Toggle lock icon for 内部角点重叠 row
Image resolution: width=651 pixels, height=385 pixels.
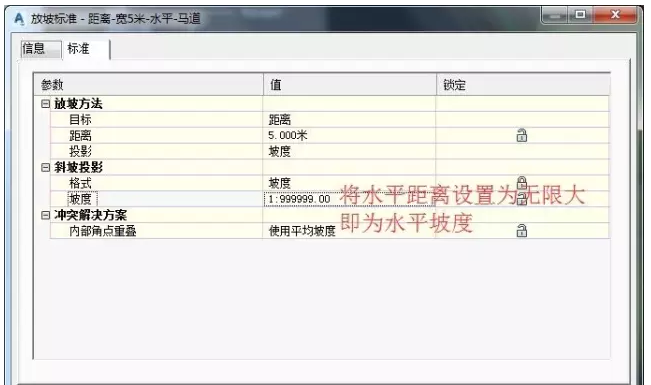pos(521,231)
